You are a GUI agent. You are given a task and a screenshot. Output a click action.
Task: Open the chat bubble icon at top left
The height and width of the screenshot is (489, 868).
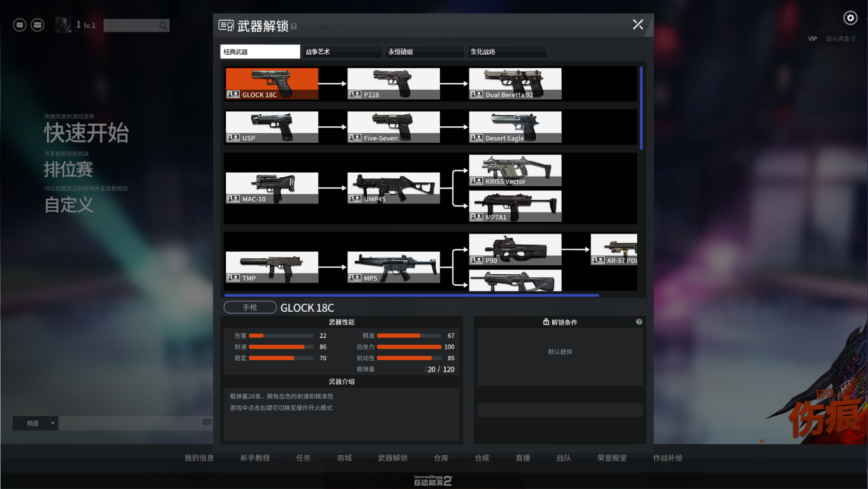pyautogui.click(x=20, y=25)
